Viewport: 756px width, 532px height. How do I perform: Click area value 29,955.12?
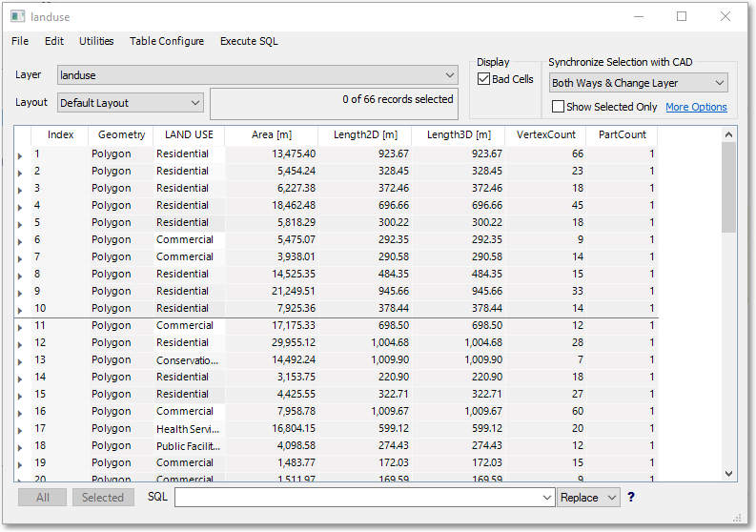tap(293, 342)
